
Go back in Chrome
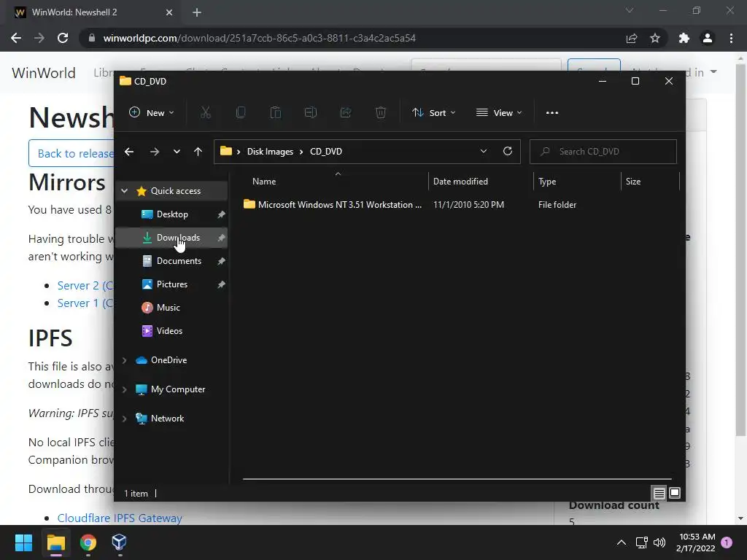(16, 38)
